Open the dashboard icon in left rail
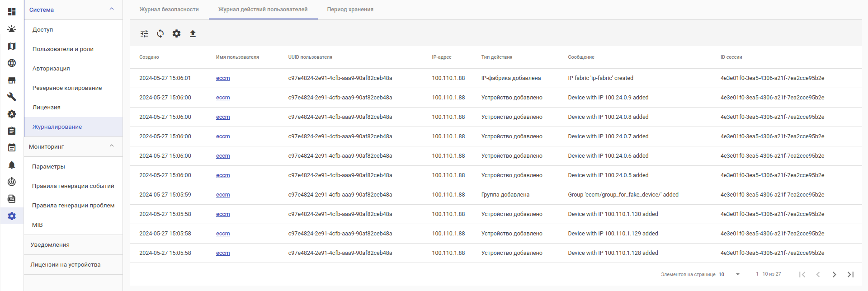 point(12,12)
